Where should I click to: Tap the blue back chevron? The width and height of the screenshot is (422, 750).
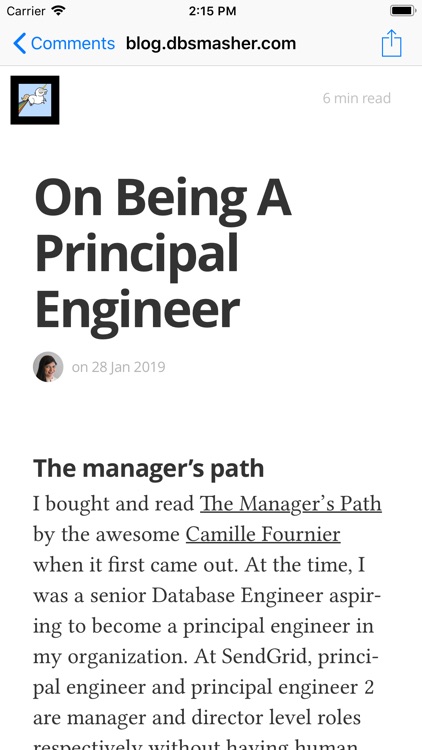pos(20,44)
